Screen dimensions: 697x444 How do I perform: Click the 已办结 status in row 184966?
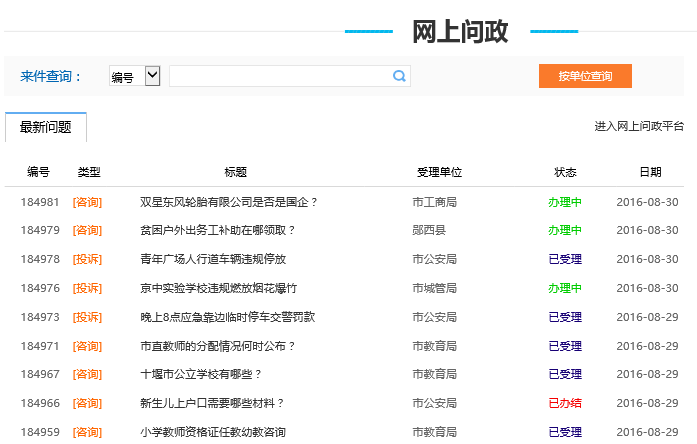[x=565, y=403]
